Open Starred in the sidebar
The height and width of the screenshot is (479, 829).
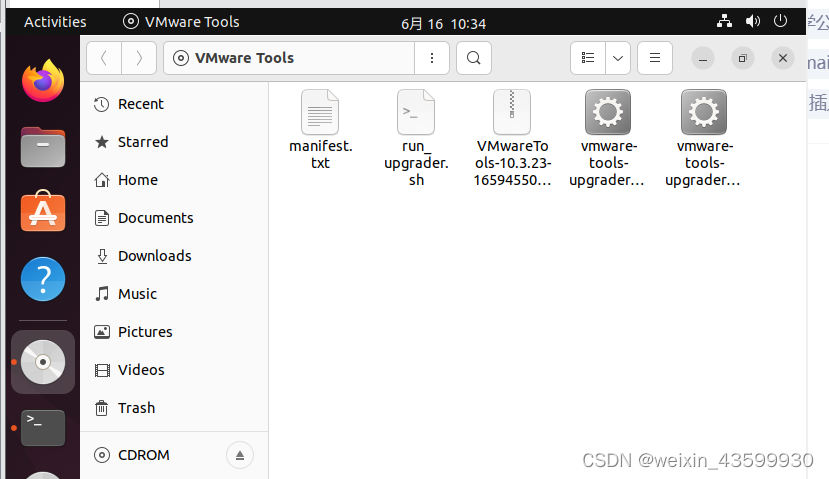(174, 142)
